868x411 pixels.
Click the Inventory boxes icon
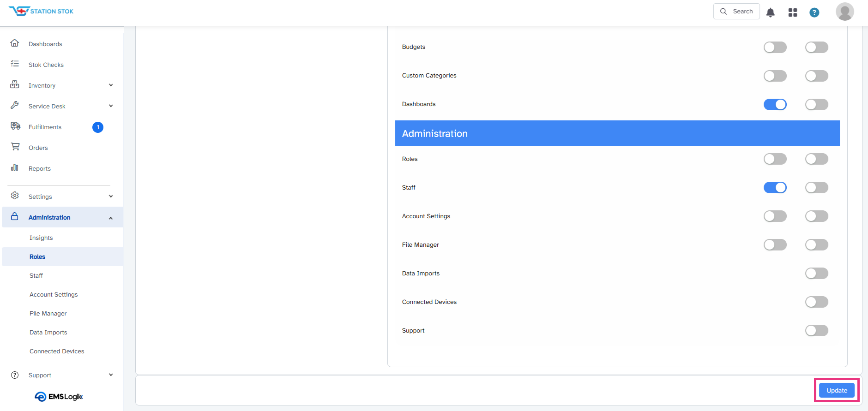pos(15,84)
